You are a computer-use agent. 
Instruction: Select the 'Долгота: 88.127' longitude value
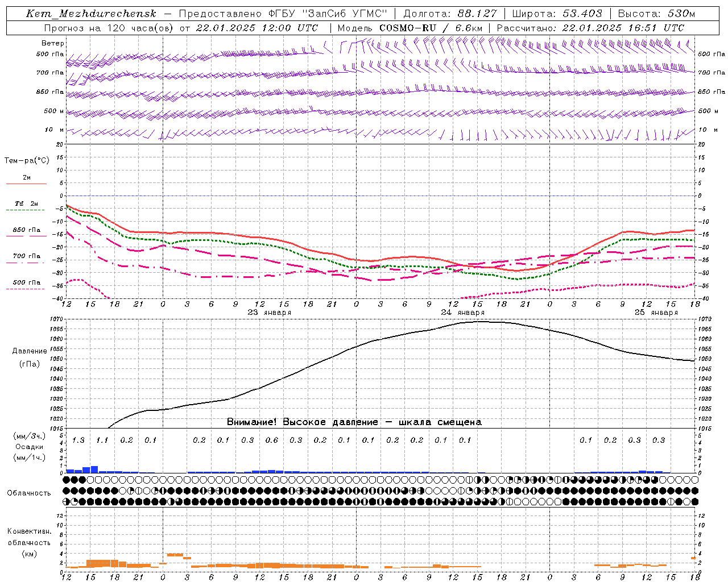450,14
